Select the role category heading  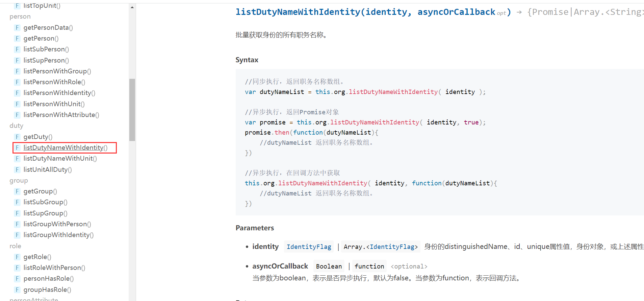coord(15,246)
